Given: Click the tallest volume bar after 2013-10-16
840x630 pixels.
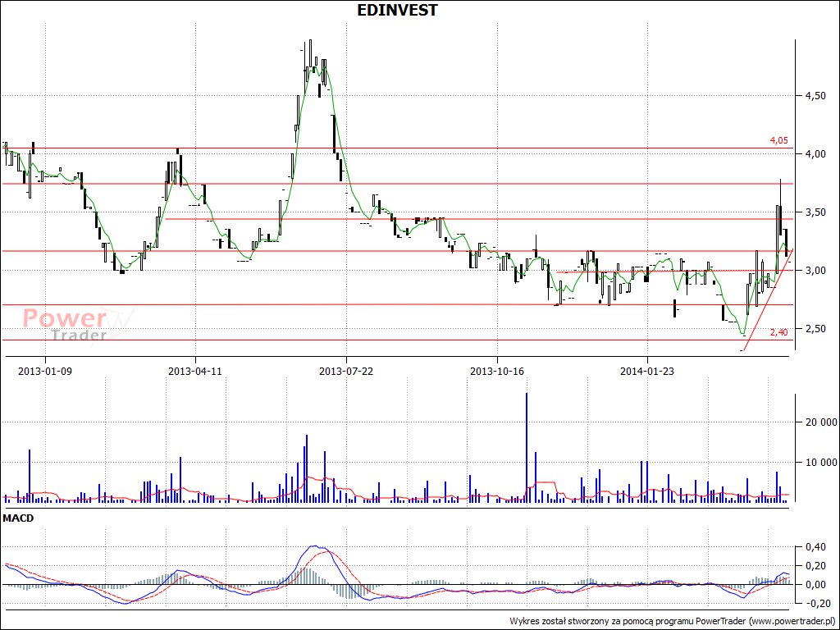Looking at the screenshot, I should tap(527, 447).
